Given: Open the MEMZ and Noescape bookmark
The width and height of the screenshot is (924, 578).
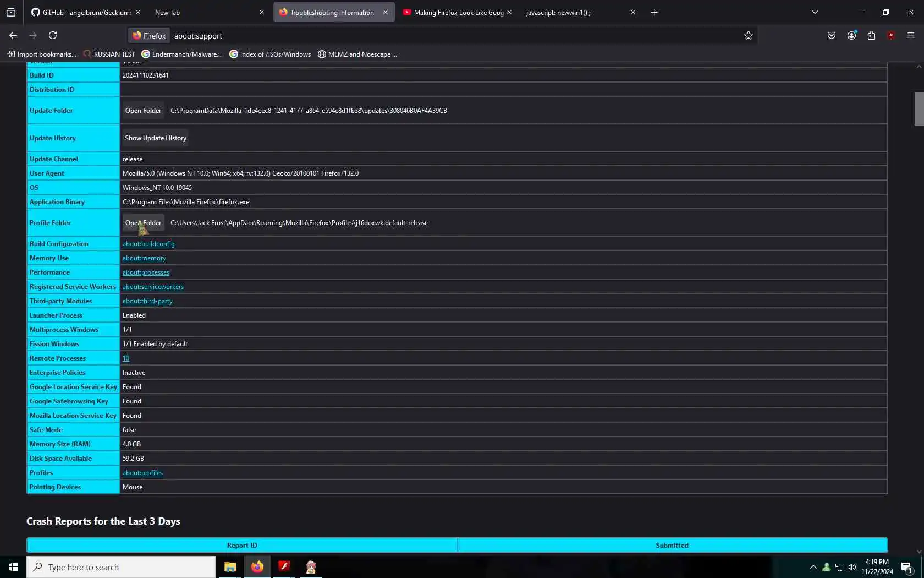Looking at the screenshot, I should pyautogui.click(x=358, y=54).
